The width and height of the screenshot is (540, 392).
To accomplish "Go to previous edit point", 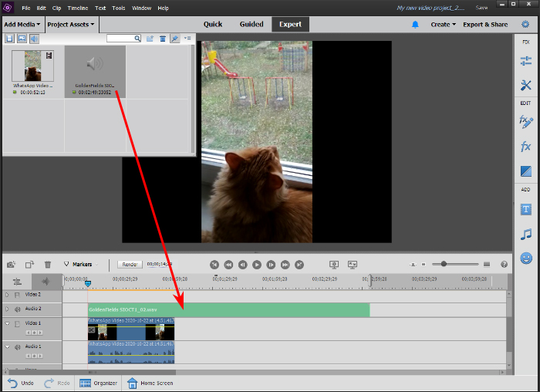I will (x=214, y=265).
